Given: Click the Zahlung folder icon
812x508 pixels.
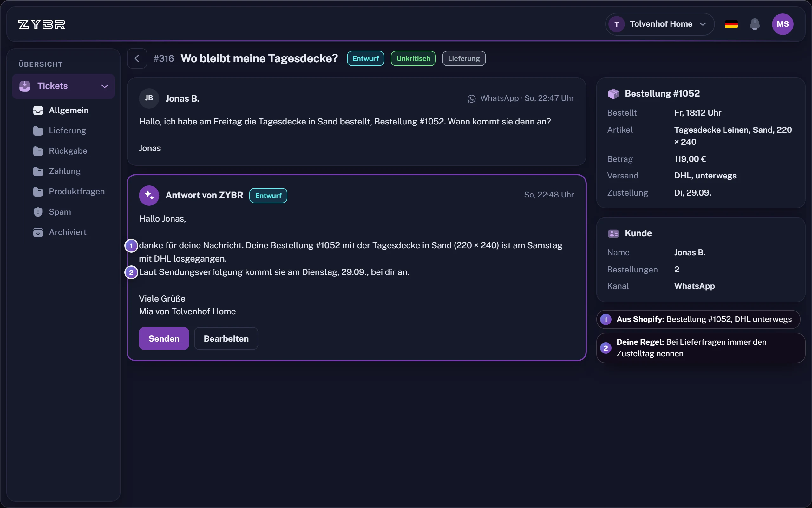Looking at the screenshot, I should click(x=38, y=171).
